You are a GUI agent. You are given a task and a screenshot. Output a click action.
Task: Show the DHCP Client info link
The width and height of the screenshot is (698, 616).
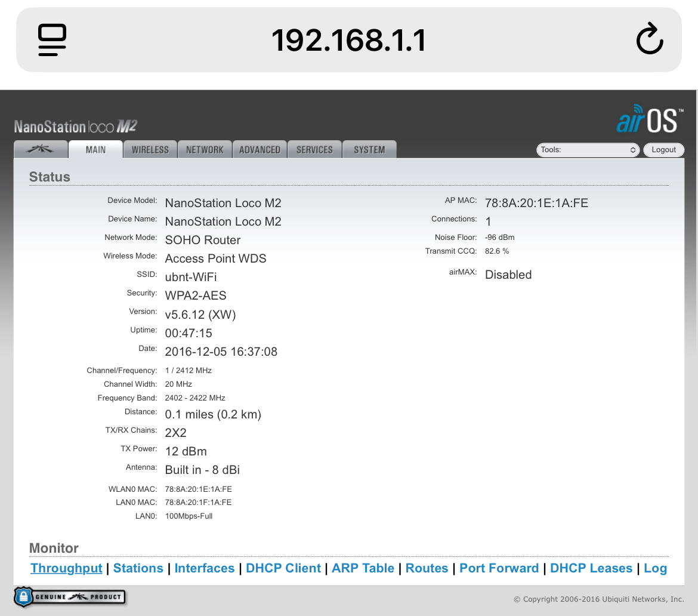[x=283, y=568]
